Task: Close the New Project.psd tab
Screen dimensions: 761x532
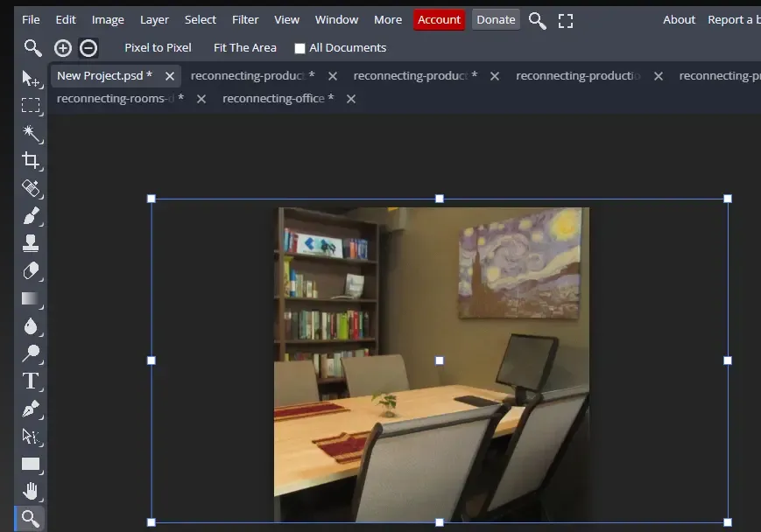Action: 170,76
